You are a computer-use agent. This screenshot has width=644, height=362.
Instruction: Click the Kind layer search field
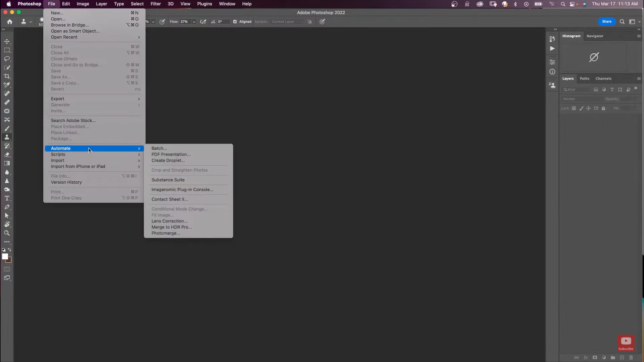point(576,90)
